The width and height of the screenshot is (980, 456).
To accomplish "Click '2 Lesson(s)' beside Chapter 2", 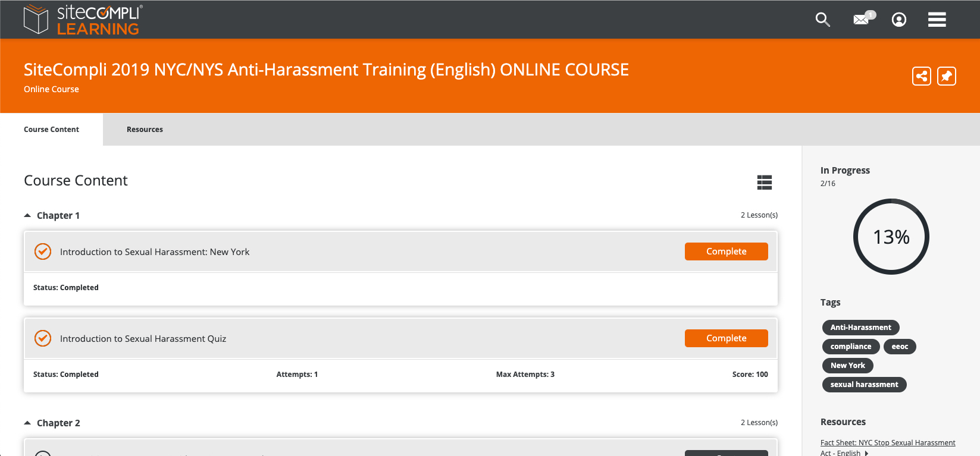I will point(759,423).
